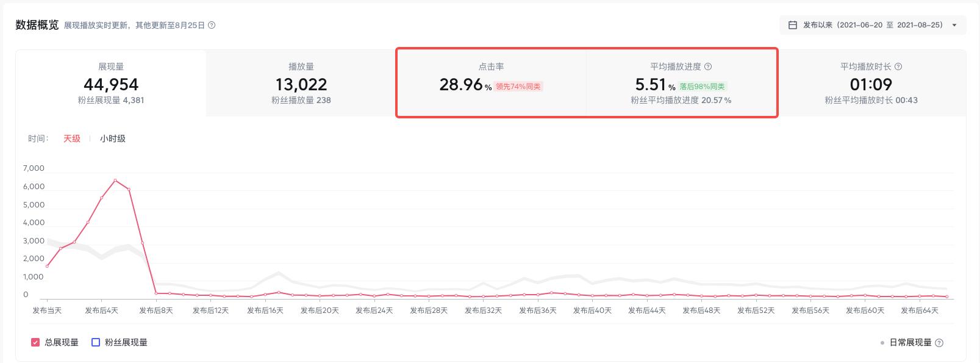Click help icon next to 平均播放进度
The width and height of the screenshot is (980, 363).
(x=708, y=66)
